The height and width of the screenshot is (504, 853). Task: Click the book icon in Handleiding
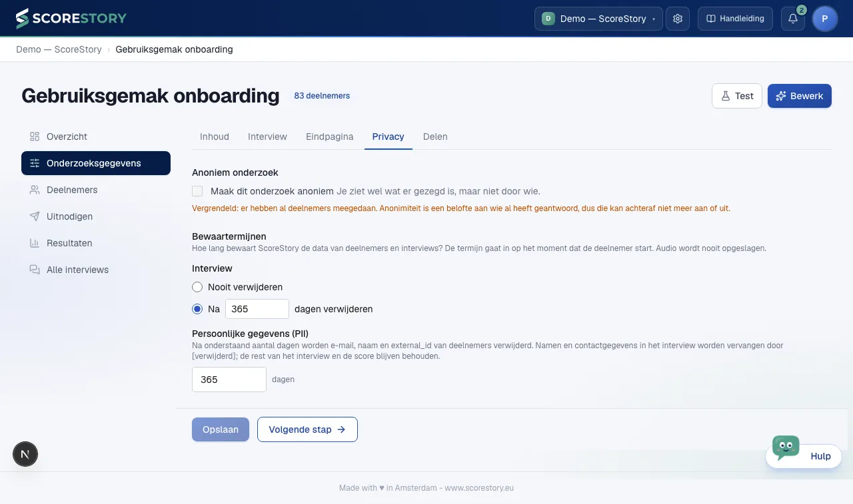point(711,19)
